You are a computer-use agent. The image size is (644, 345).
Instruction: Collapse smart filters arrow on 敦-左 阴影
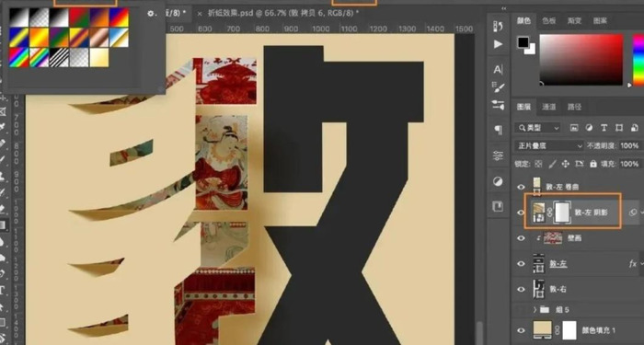click(x=641, y=213)
